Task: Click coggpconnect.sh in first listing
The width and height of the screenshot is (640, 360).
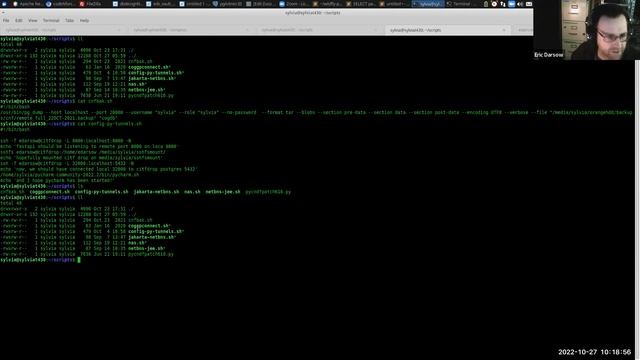Action: pyautogui.click(x=148, y=67)
